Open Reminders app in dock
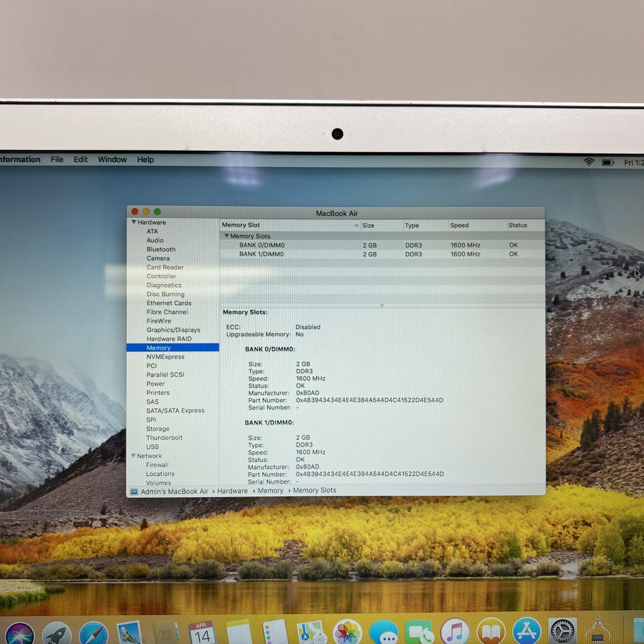The width and height of the screenshot is (644, 644). point(275,633)
